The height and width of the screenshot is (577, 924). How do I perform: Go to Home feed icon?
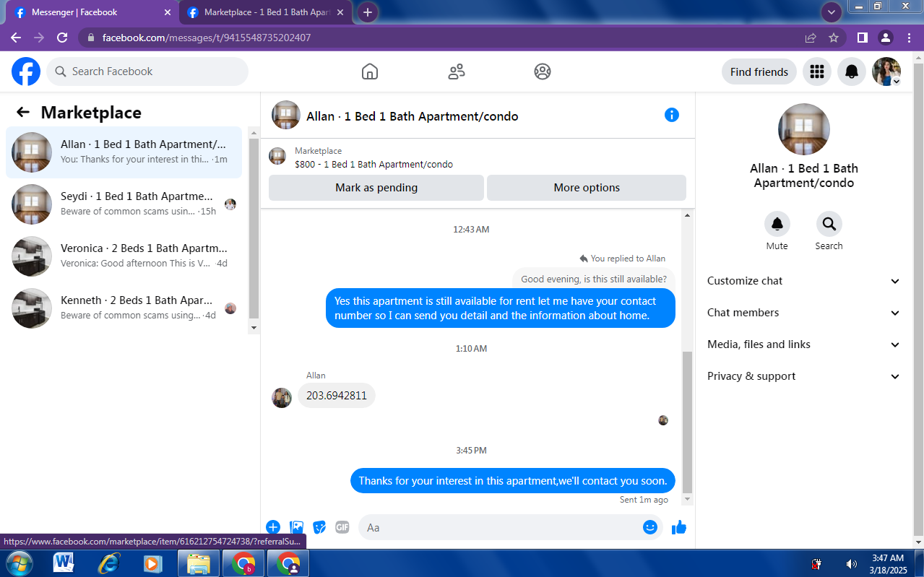pyautogui.click(x=370, y=71)
